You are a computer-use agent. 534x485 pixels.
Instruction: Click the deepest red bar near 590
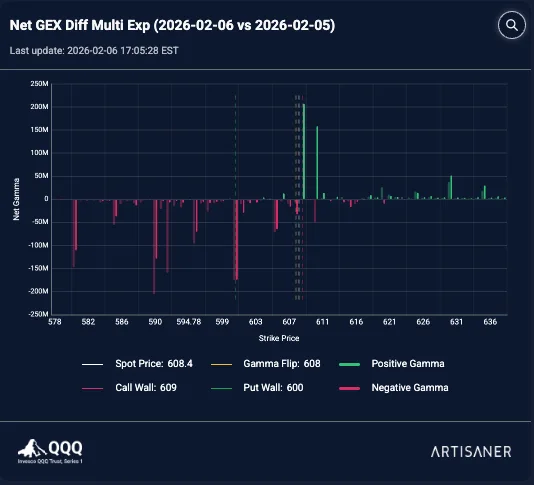coord(154,247)
